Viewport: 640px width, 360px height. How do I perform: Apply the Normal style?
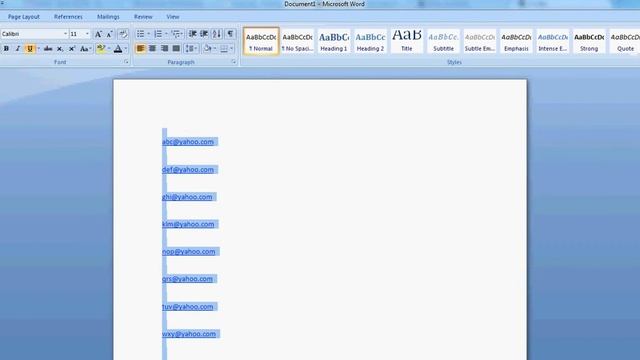tap(261, 41)
